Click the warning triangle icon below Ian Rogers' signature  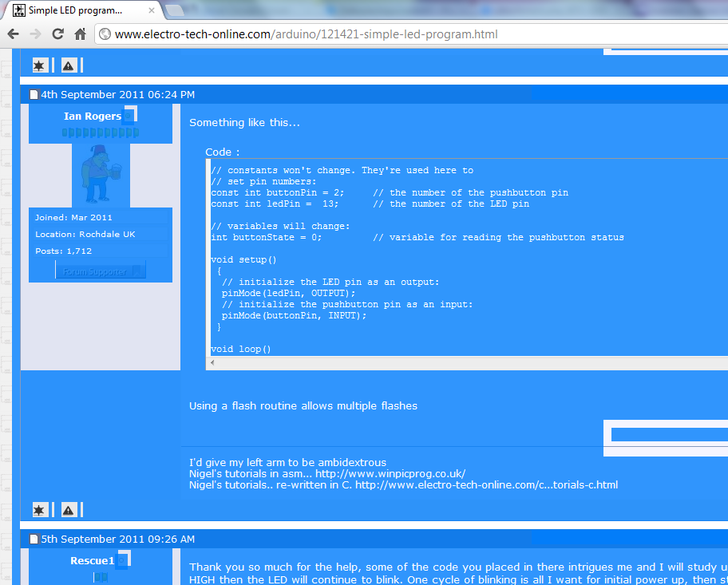[x=69, y=510]
